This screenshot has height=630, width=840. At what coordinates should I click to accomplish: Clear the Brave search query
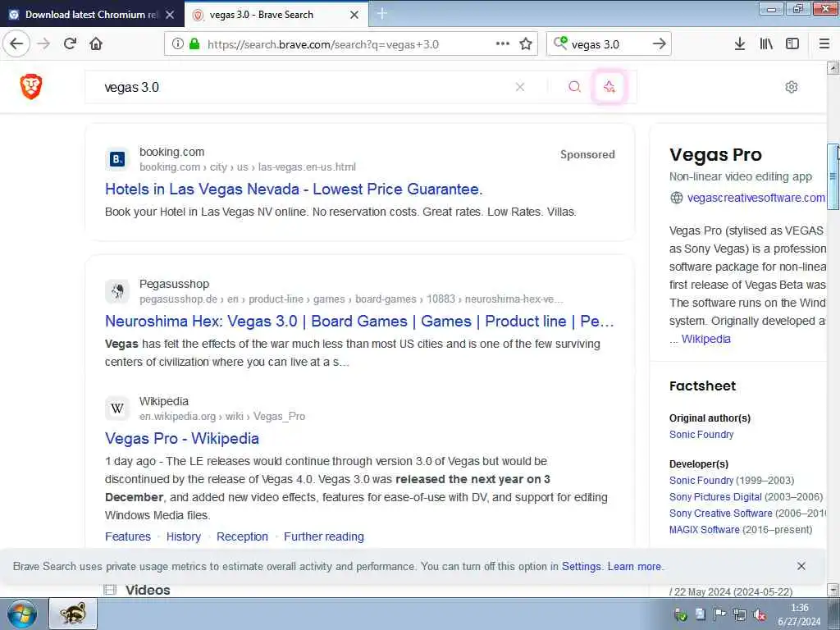[x=519, y=87]
